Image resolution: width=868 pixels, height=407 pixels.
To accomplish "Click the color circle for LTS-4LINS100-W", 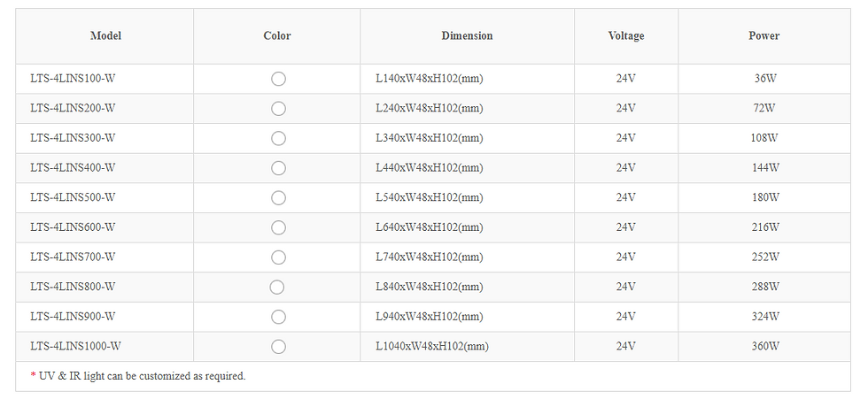I will click(x=278, y=79).
